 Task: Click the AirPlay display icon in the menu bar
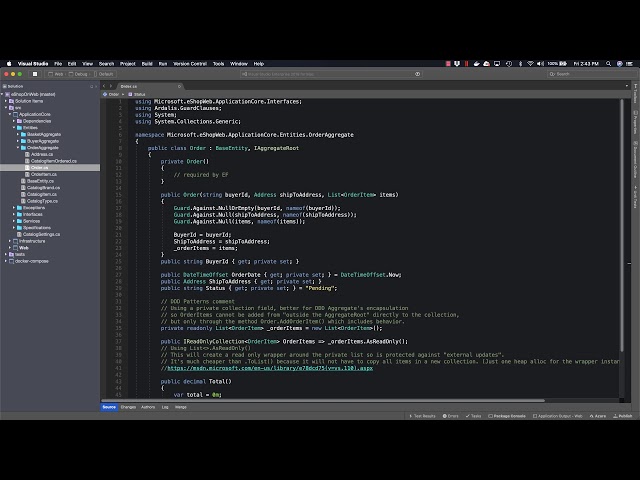click(497, 64)
